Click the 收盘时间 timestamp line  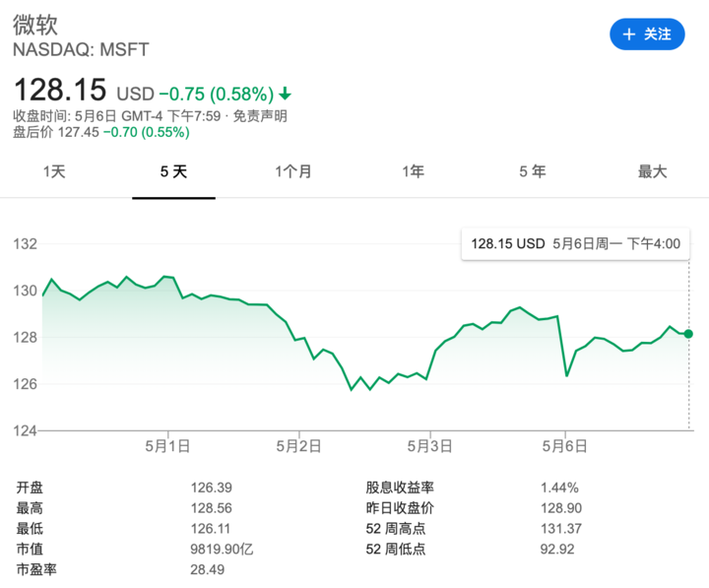tap(116, 116)
